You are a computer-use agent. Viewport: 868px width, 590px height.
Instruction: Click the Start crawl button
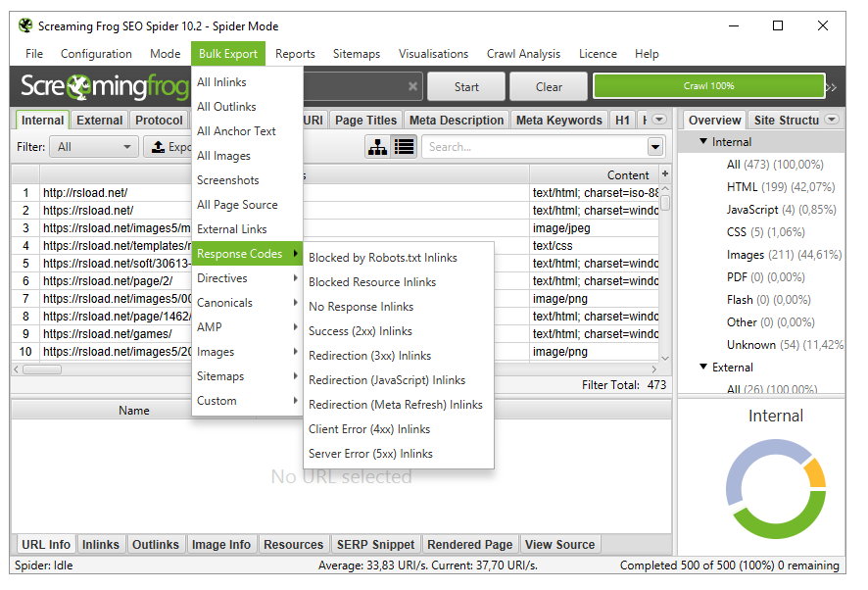pos(466,86)
